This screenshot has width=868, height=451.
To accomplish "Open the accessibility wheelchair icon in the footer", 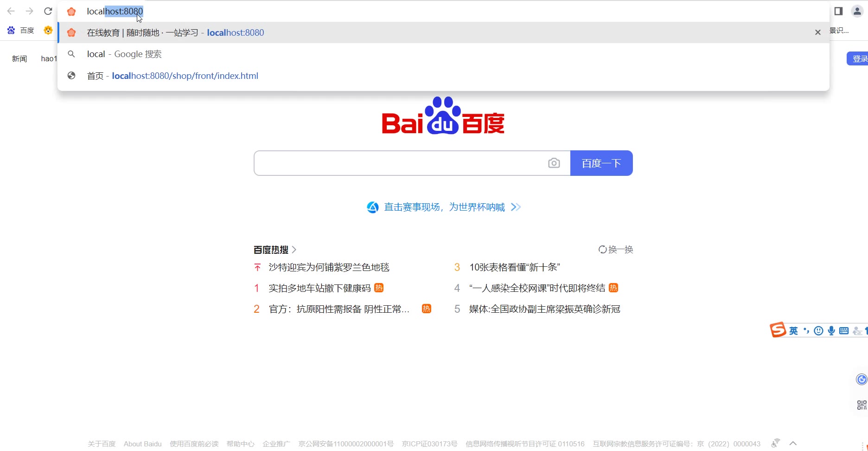I will tap(776, 444).
